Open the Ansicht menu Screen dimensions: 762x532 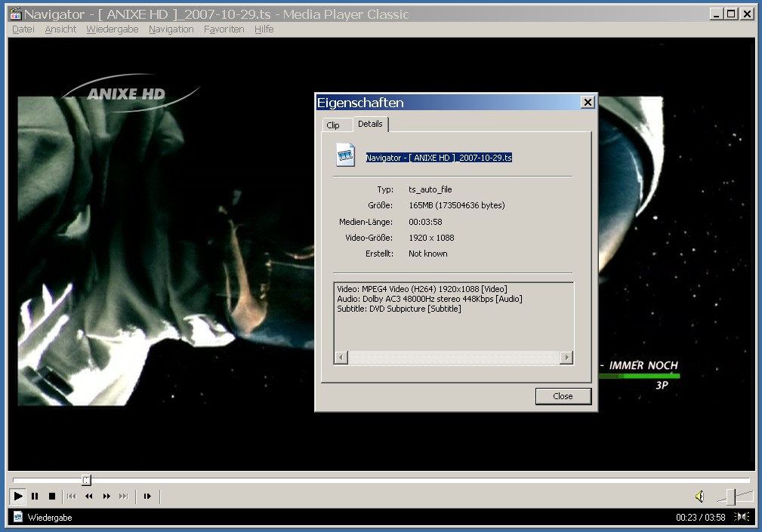60,29
